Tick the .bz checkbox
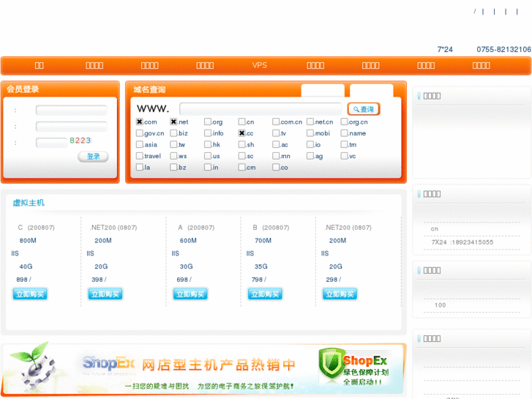 [x=173, y=167]
